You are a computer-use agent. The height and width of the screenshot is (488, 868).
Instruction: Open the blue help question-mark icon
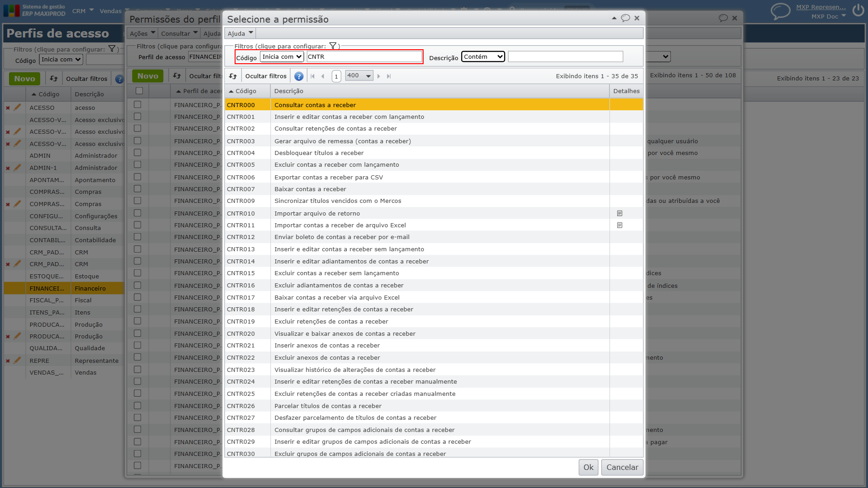(x=299, y=76)
